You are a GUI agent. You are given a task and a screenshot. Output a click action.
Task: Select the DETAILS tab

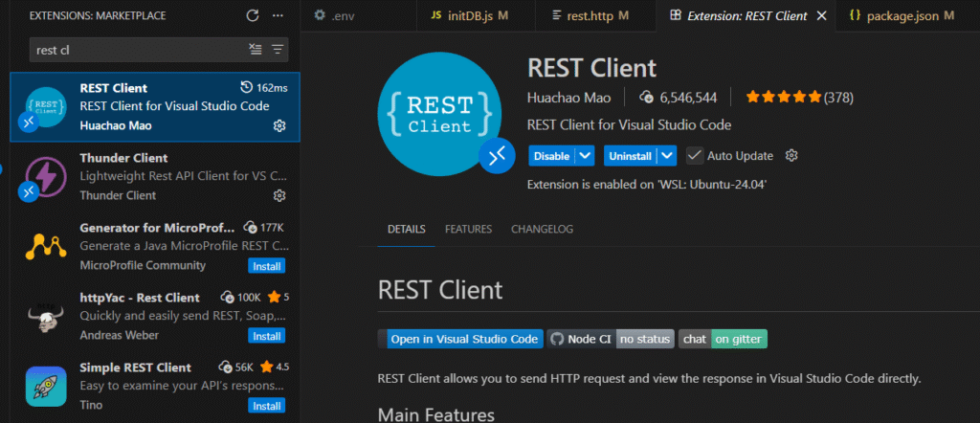406,230
